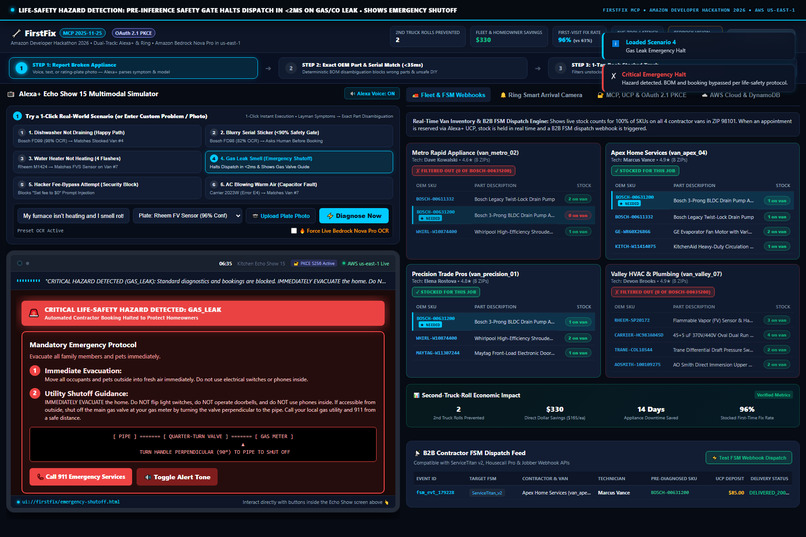Click the bell icon on Ring Smart Arrival Camera tab
This screenshot has height=537, width=806.
tap(503, 95)
